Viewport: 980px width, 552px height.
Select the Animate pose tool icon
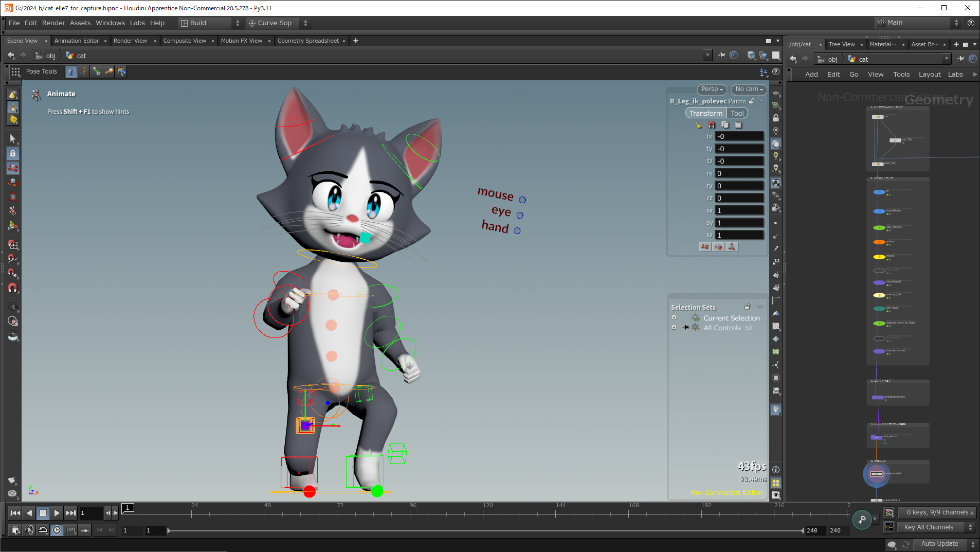pos(71,72)
